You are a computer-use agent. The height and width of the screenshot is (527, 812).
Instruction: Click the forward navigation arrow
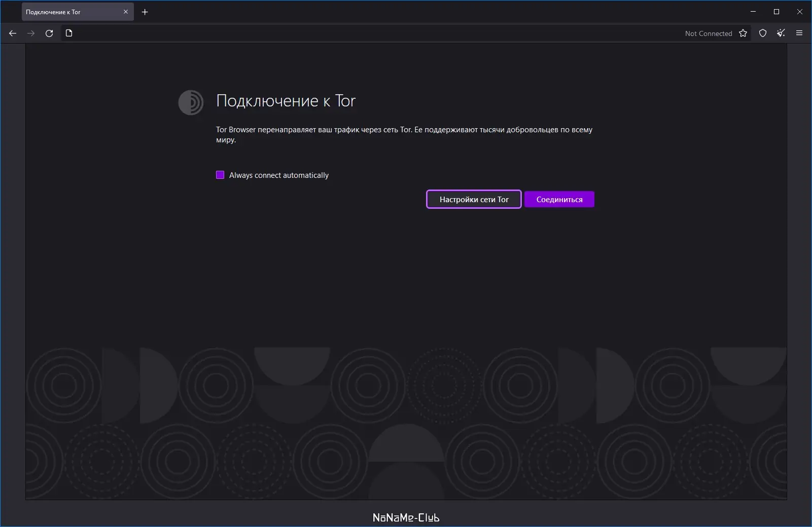pyautogui.click(x=31, y=33)
